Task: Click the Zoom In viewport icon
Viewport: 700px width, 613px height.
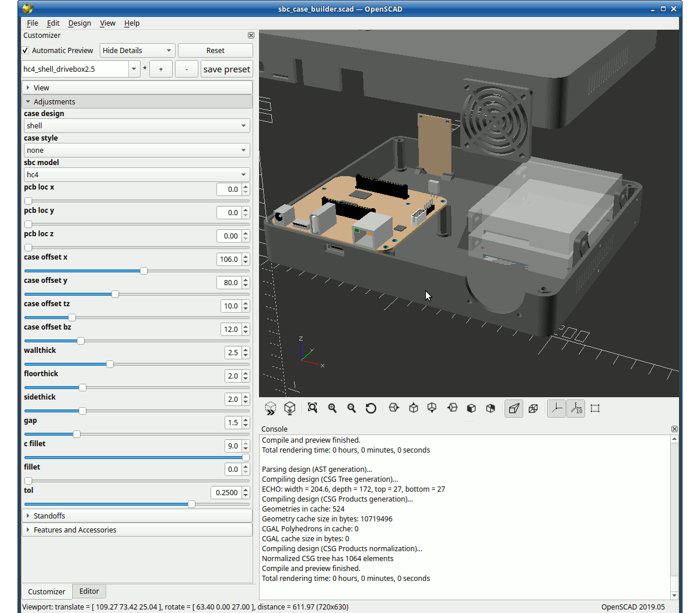Action: pyautogui.click(x=332, y=408)
